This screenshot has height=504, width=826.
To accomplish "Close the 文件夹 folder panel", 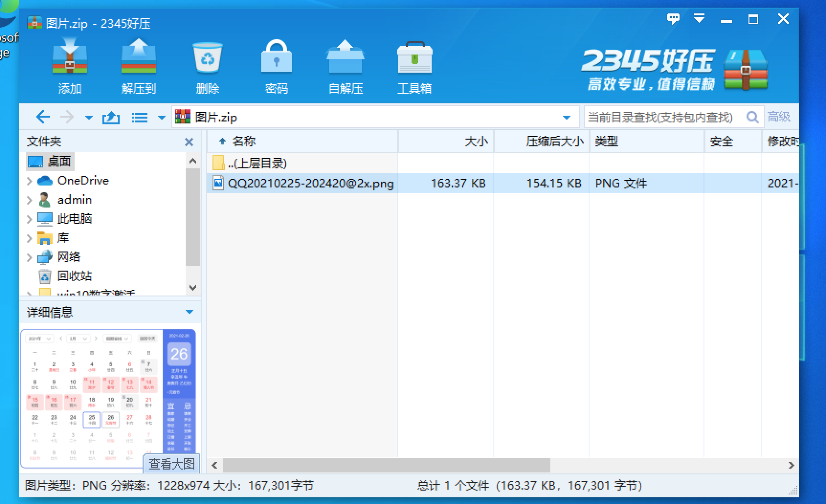I will [x=189, y=142].
